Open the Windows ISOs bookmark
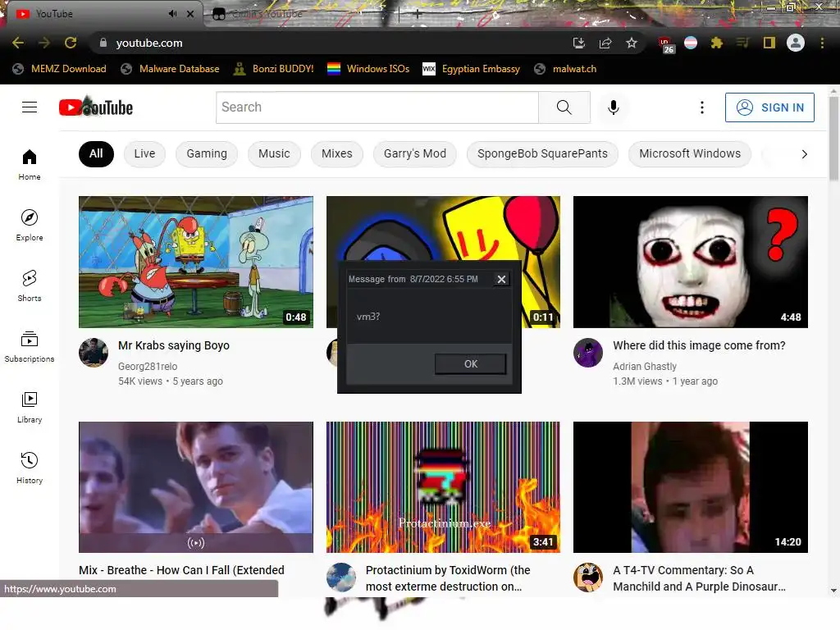The image size is (840, 630). pos(368,69)
